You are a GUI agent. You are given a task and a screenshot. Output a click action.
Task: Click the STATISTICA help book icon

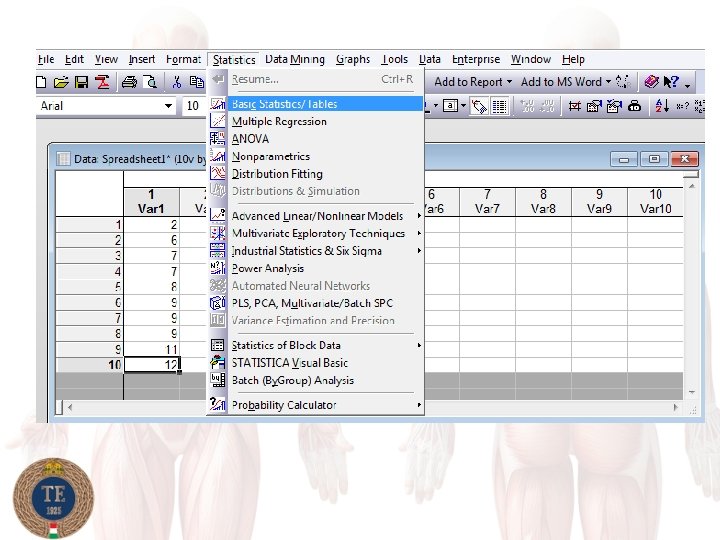[x=652, y=82]
